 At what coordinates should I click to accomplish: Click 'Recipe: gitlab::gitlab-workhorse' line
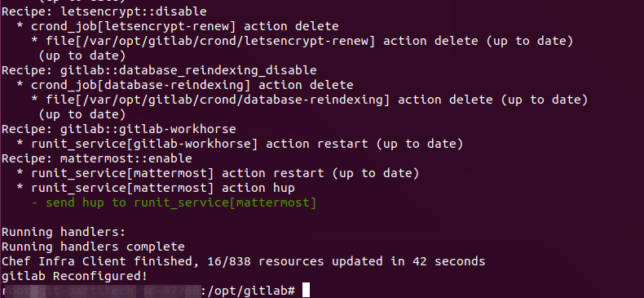[x=119, y=129]
